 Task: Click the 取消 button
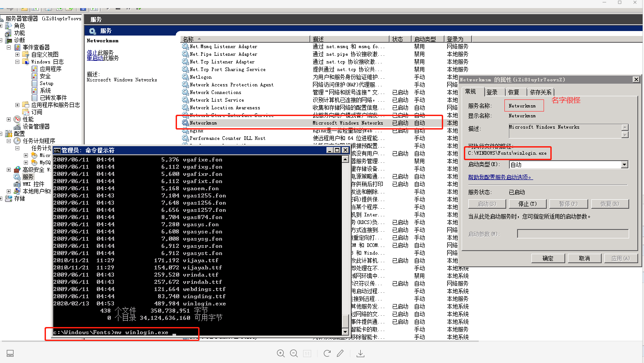click(x=585, y=258)
